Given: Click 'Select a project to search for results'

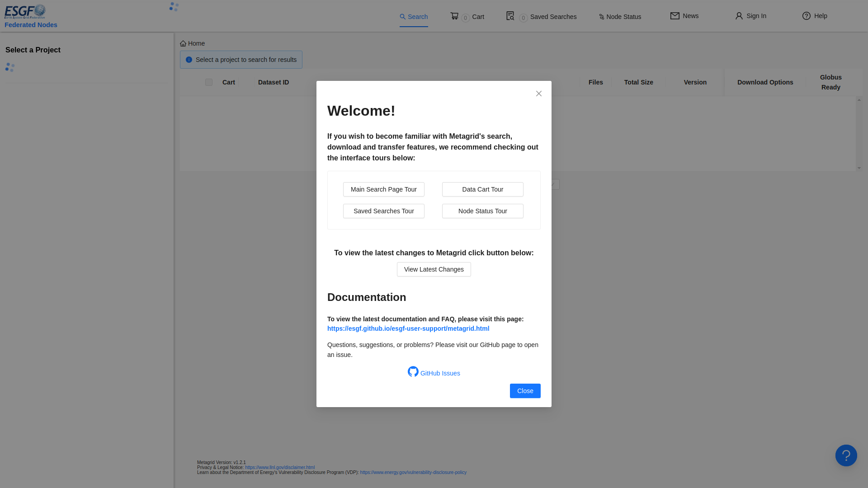Looking at the screenshot, I should [x=246, y=60].
